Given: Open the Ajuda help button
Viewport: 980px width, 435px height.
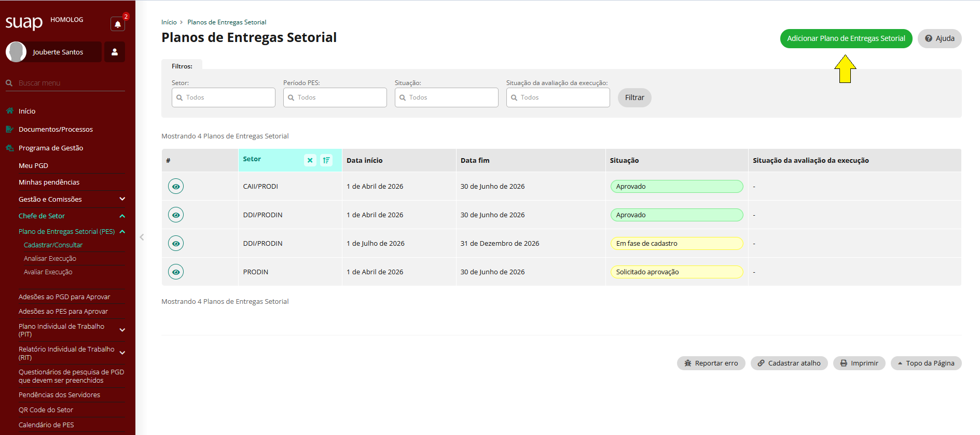Looking at the screenshot, I should click(940, 38).
